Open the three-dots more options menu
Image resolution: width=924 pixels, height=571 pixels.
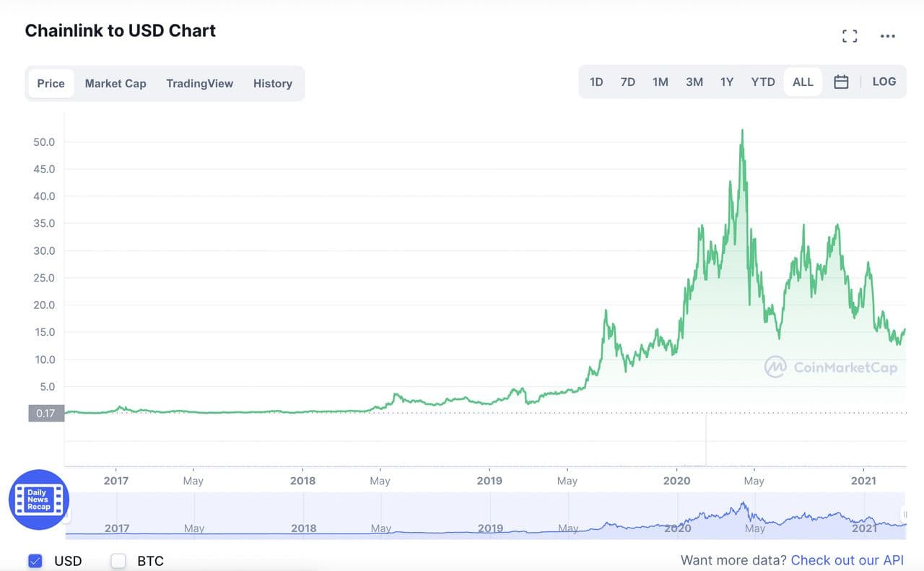click(887, 36)
